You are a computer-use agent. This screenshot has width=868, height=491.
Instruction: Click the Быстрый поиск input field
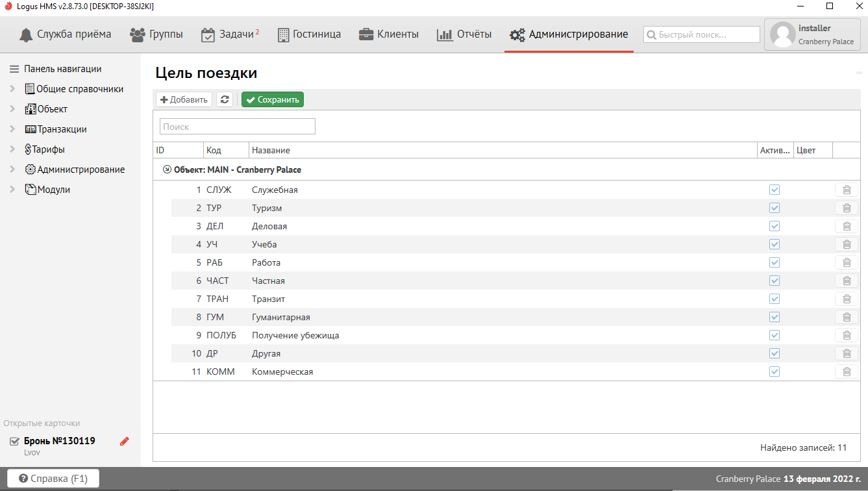pyautogui.click(x=702, y=34)
